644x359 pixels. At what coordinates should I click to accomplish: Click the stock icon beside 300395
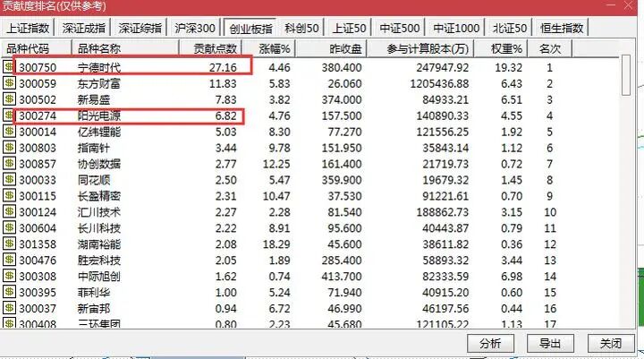click(x=9, y=292)
